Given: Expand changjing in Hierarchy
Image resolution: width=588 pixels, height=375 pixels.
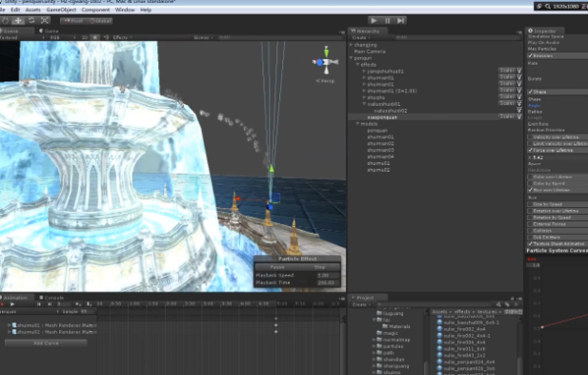Looking at the screenshot, I should click(352, 45).
